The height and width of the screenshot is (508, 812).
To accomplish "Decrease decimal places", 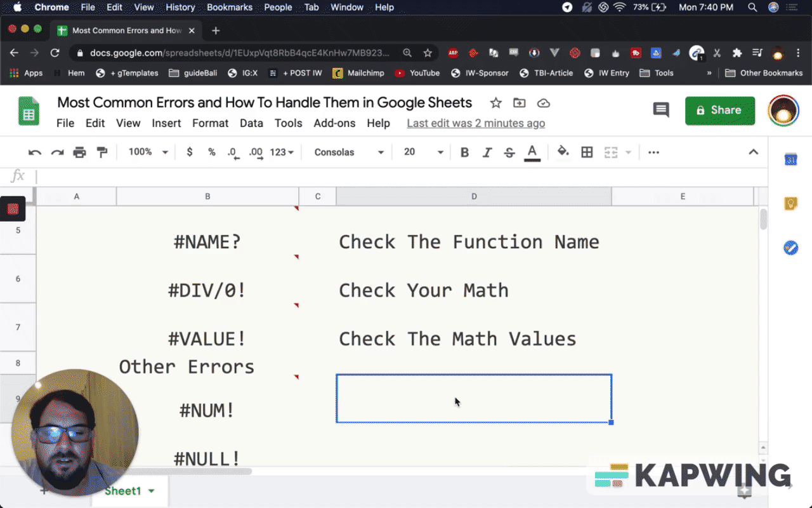I will 233,152.
